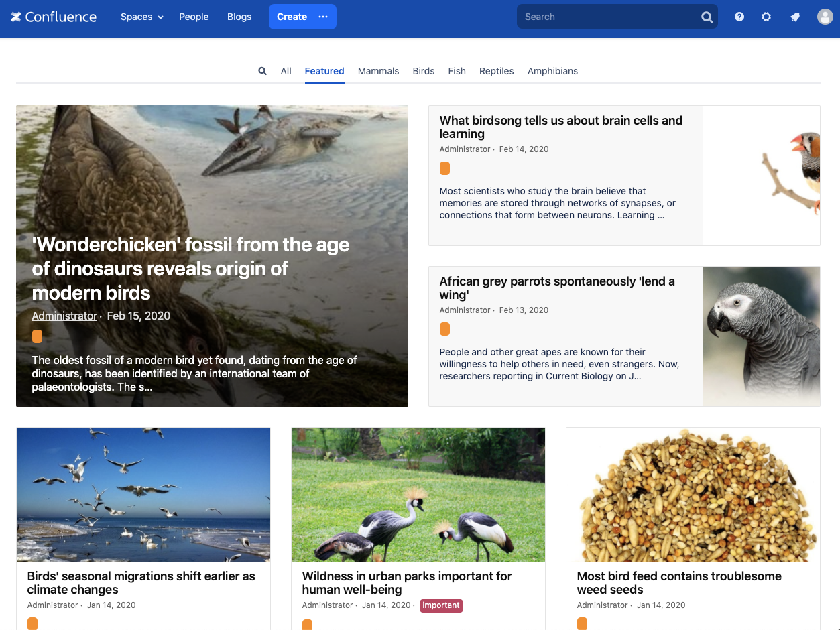The image size is (840, 630).
Task: Click the notifications megaphone icon
Action: (x=795, y=17)
